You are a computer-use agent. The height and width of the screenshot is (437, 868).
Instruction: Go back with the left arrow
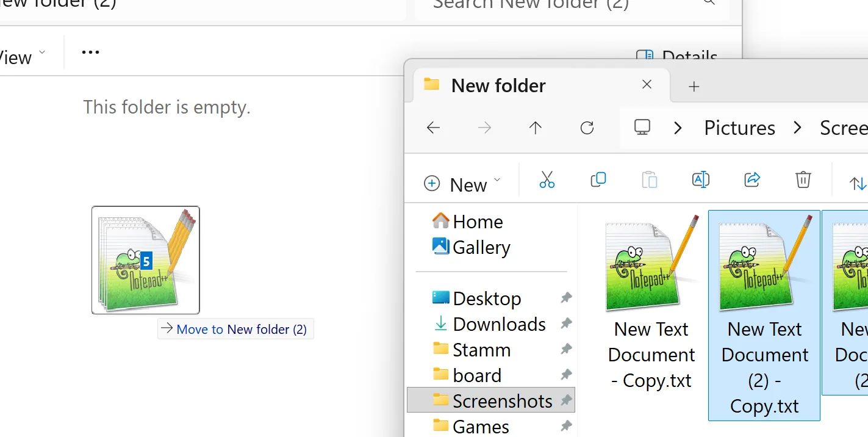coord(433,128)
